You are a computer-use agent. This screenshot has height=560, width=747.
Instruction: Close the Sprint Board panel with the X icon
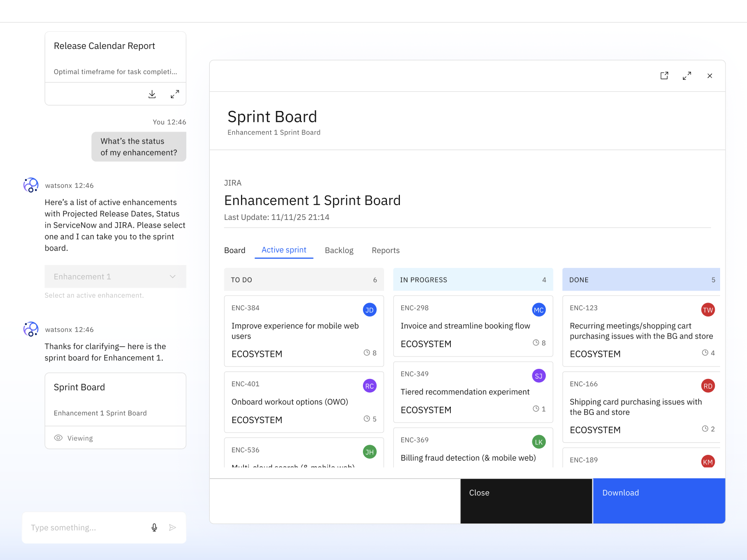(x=710, y=76)
